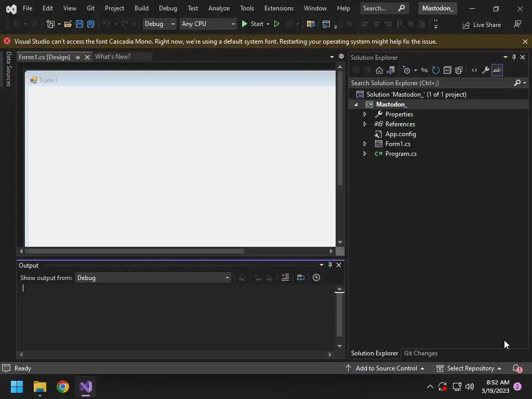Start debugging with the green Start button

[252, 24]
